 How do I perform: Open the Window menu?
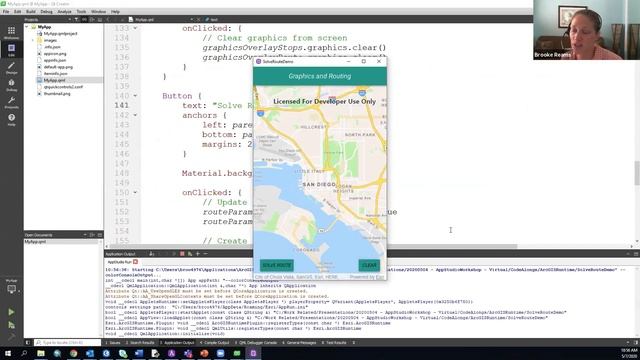click(98, 12)
